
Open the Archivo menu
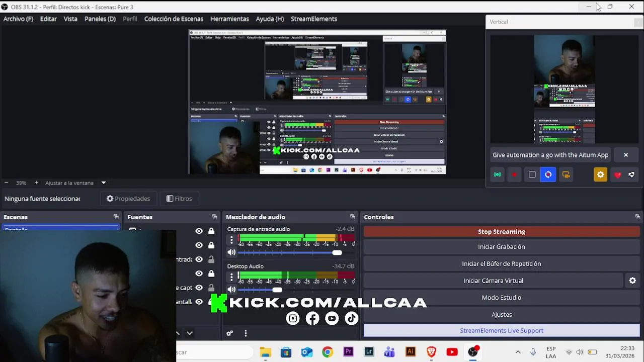tap(18, 19)
